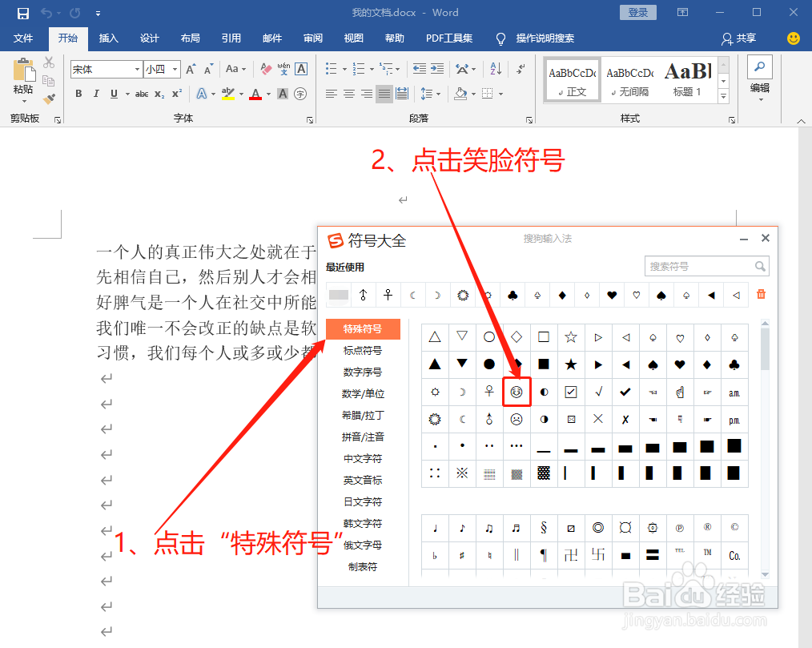812x648 pixels.
Task: Select the Format Painter icon
Action: 49,99
